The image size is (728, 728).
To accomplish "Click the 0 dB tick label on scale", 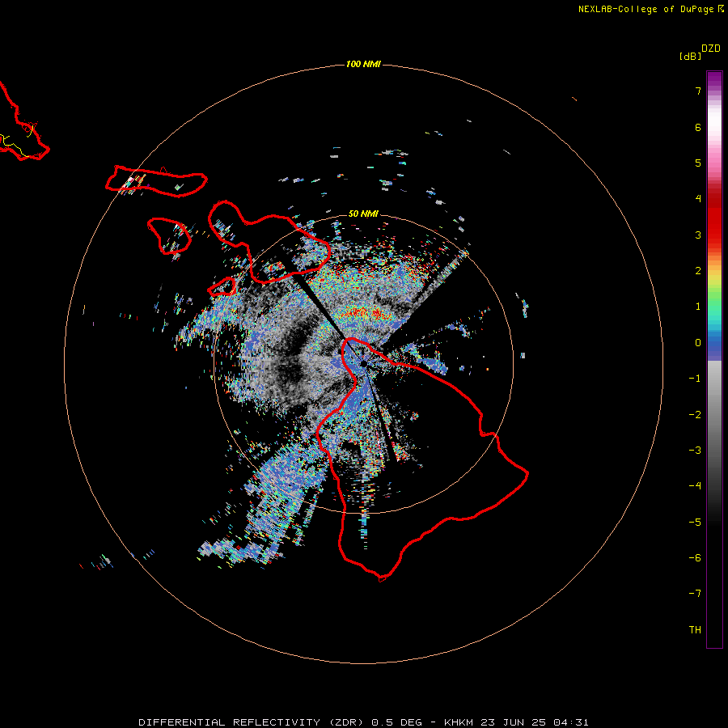I will tap(698, 343).
